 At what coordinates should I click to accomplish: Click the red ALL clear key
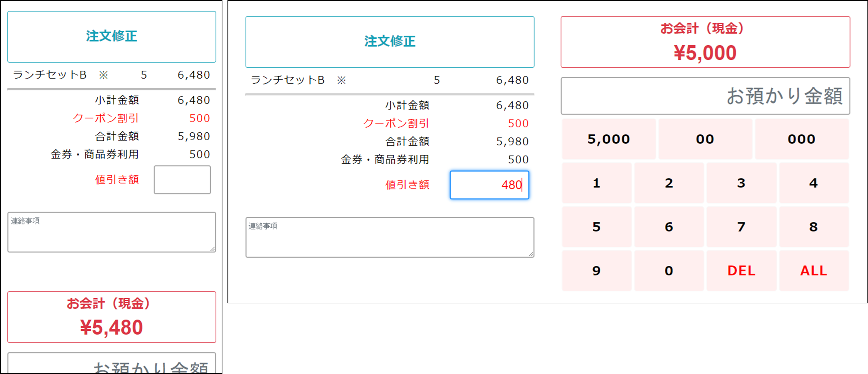[x=814, y=271]
